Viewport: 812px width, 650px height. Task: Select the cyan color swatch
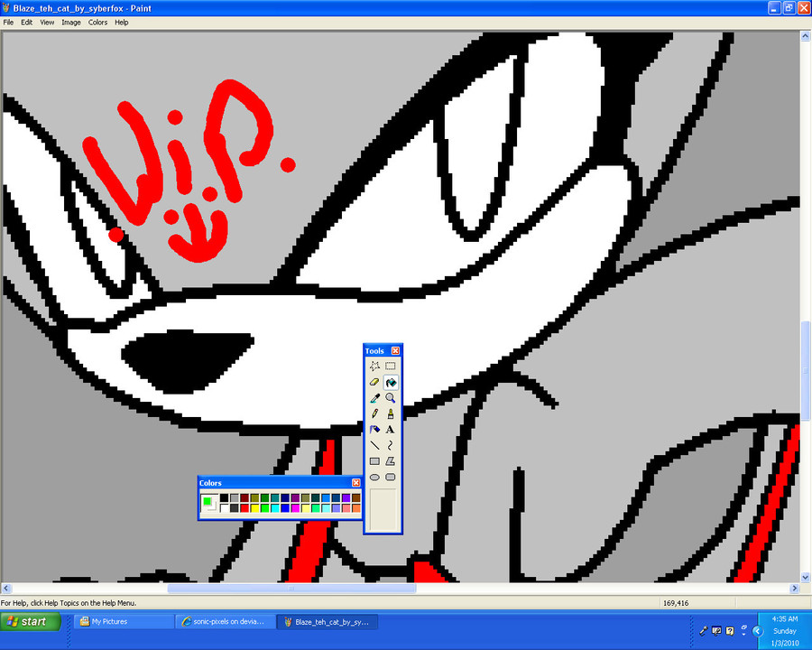point(275,508)
